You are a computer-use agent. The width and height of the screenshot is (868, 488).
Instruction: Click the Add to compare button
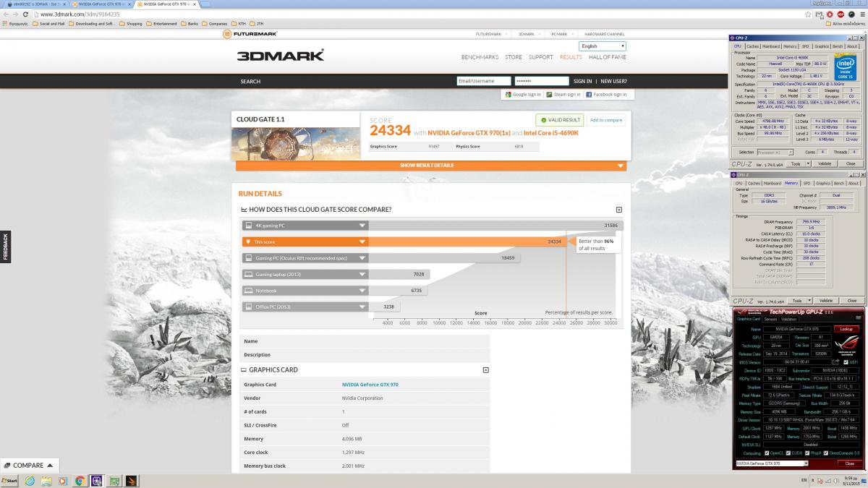click(605, 120)
